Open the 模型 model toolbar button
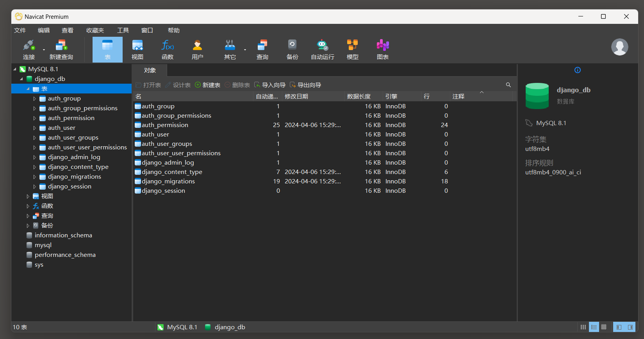The height and width of the screenshot is (339, 644). click(353, 49)
